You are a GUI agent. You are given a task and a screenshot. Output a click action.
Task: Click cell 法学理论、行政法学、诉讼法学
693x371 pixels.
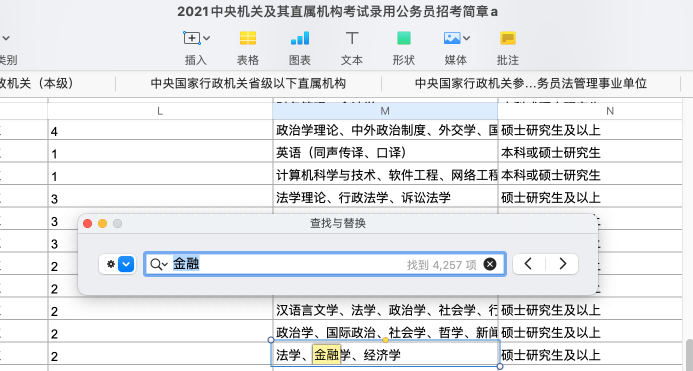[385, 198]
